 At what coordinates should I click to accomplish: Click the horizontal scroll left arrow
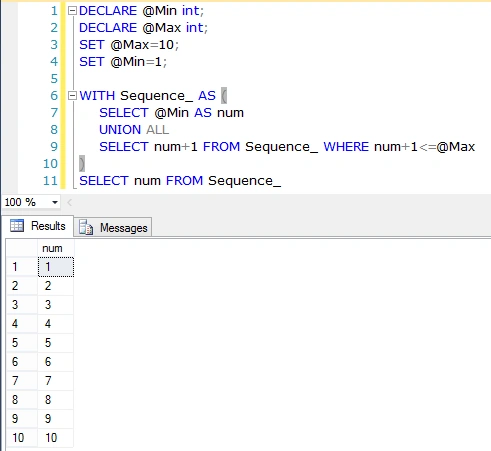(x=69, y=202)
